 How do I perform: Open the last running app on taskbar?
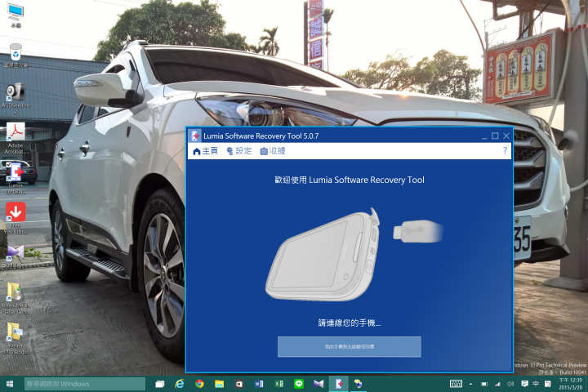pyautogui.click(x=359, y=384)
